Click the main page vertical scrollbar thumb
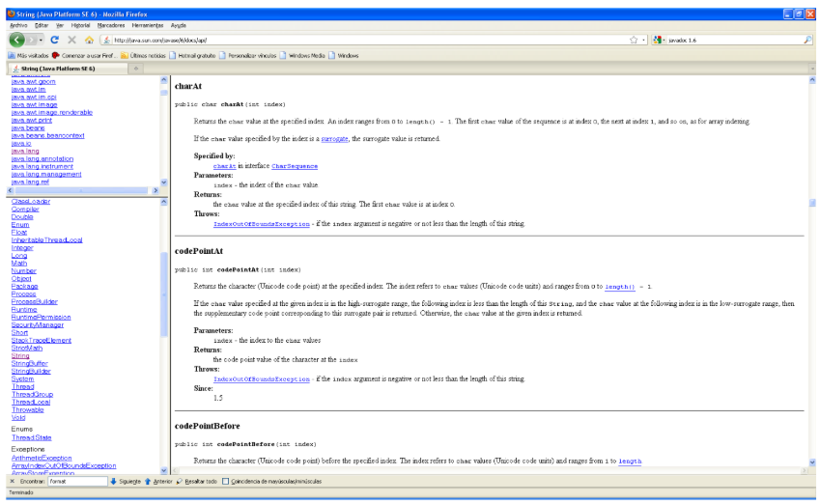This screenshot has height=504, width=820. click(812, 202)
